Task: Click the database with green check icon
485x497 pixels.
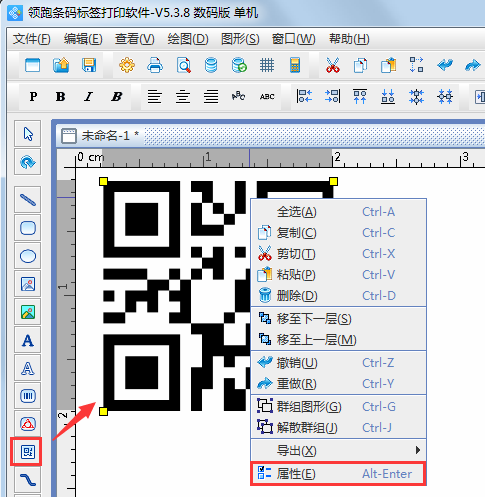Action: pos(239,65)
